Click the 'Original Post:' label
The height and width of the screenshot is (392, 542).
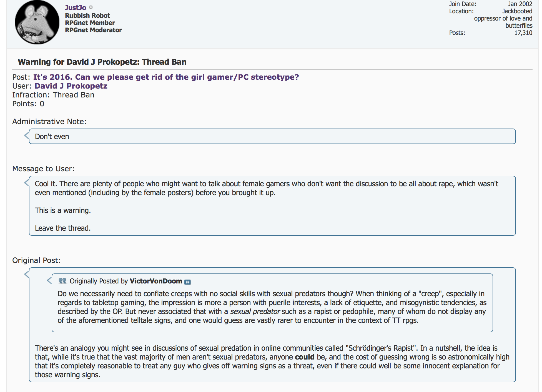(36, 260)
